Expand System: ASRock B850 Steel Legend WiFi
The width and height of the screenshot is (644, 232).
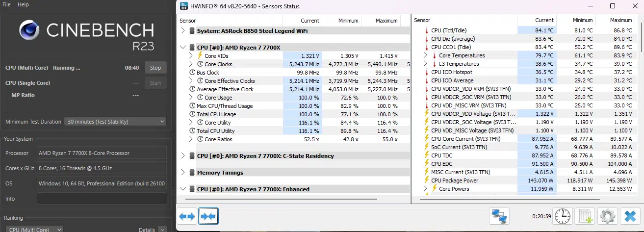tap(183, 30)
